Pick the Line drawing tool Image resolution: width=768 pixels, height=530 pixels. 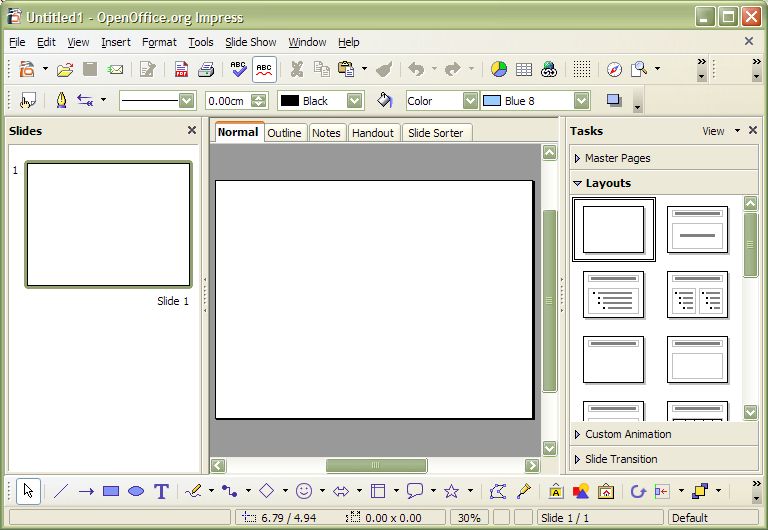(61, 491)
